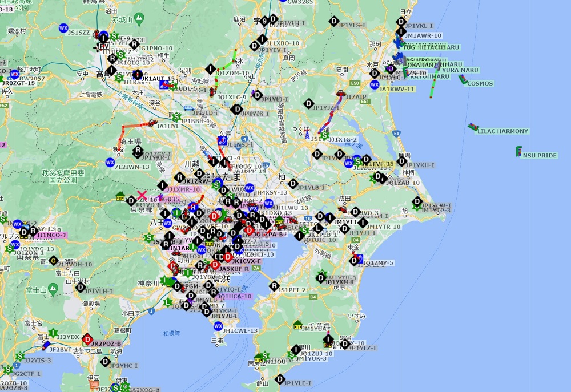Image resolution: width=571 pixels, height=392 pixels.
Task: Click the WX station icon beside JS1SZZ
Action: pyautogui.click(x=63, y=28)
